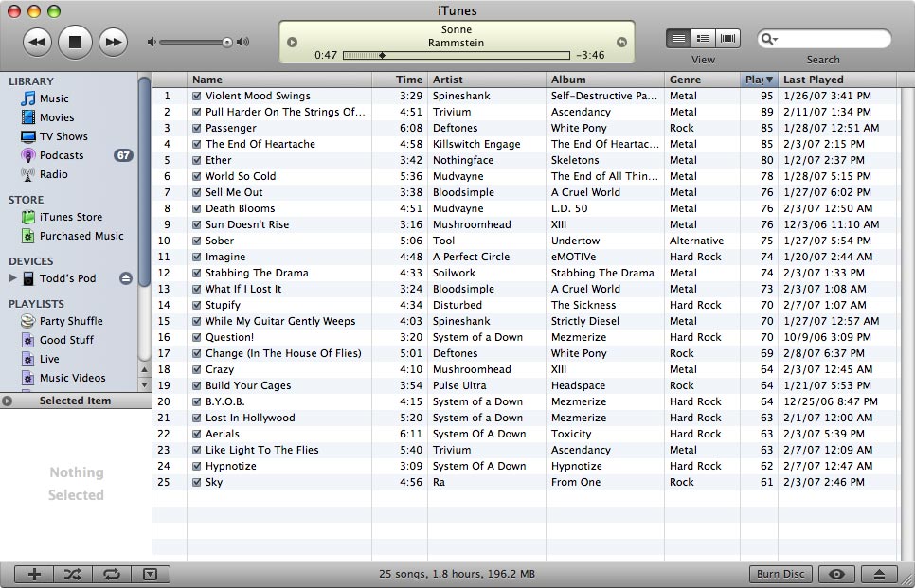The image size is (915, 588).
Task: Switch to grouped album view
Action: (703, 39)
